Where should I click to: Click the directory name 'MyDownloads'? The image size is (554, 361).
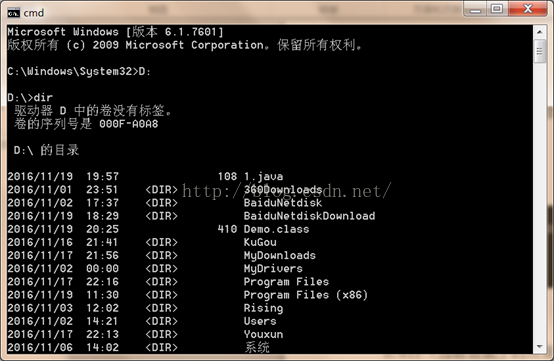[280, 255]
